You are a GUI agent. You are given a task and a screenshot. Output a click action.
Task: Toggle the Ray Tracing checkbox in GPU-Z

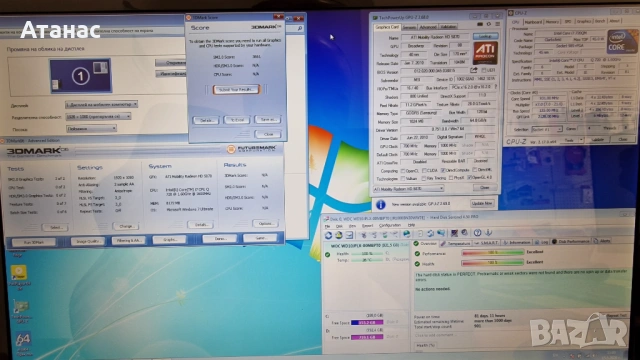[x=424, y=178]
